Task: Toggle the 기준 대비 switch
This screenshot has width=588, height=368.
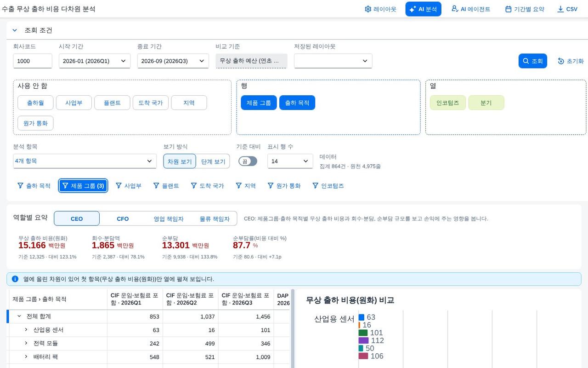Action: (x=248, y=161)
